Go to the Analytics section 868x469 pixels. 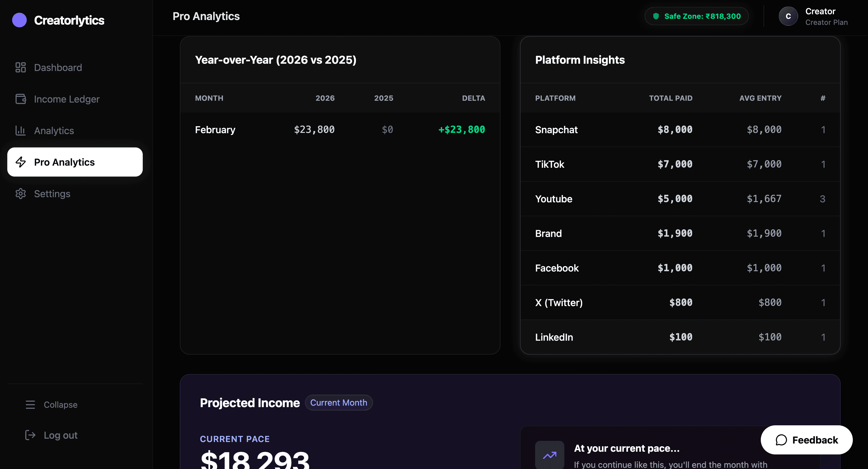54,131
